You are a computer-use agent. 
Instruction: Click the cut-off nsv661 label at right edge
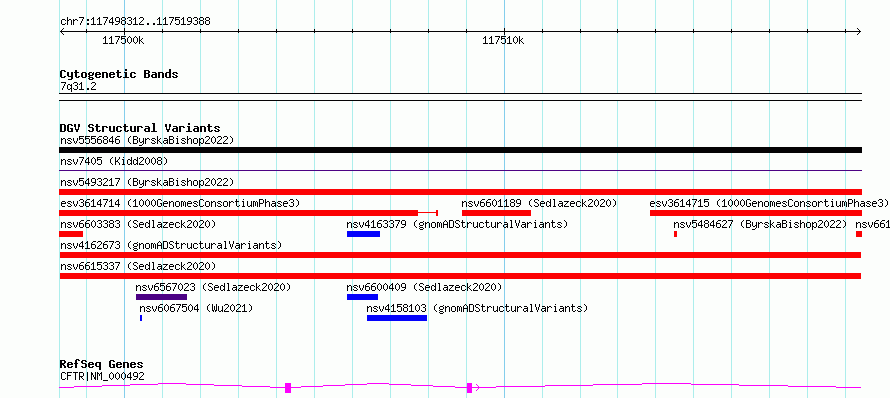pyautogui.click(x=872, y=224)
